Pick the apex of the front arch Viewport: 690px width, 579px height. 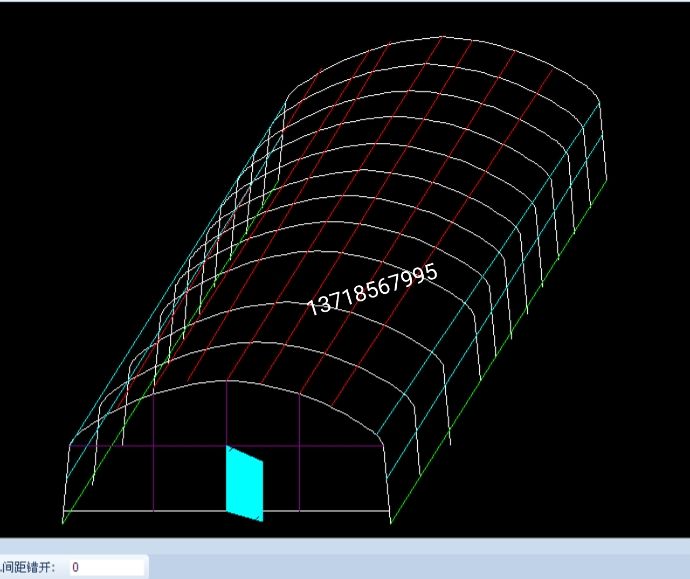[227, 380]
